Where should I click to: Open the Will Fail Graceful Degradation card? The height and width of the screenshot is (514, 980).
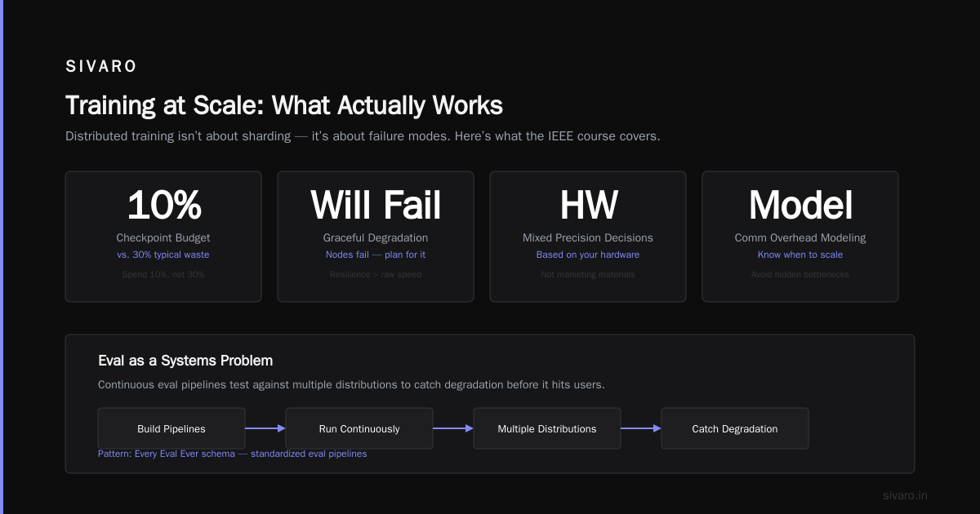pos(376,237)
